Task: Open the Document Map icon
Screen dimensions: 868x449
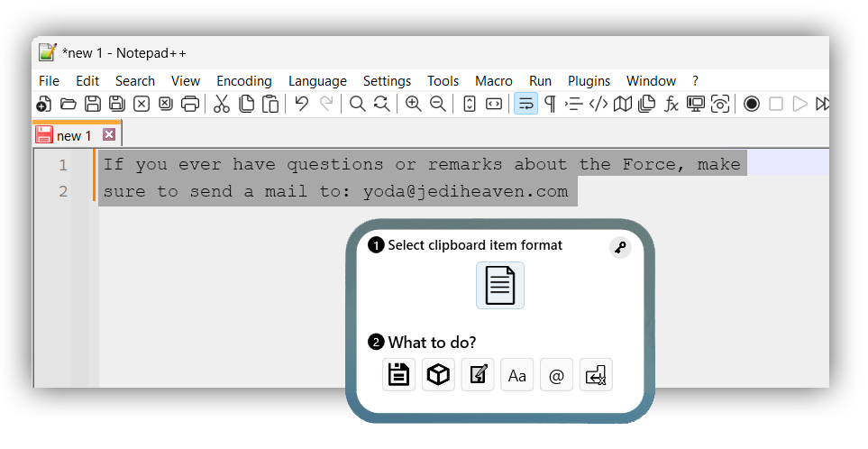Action: tap(623, 104)
